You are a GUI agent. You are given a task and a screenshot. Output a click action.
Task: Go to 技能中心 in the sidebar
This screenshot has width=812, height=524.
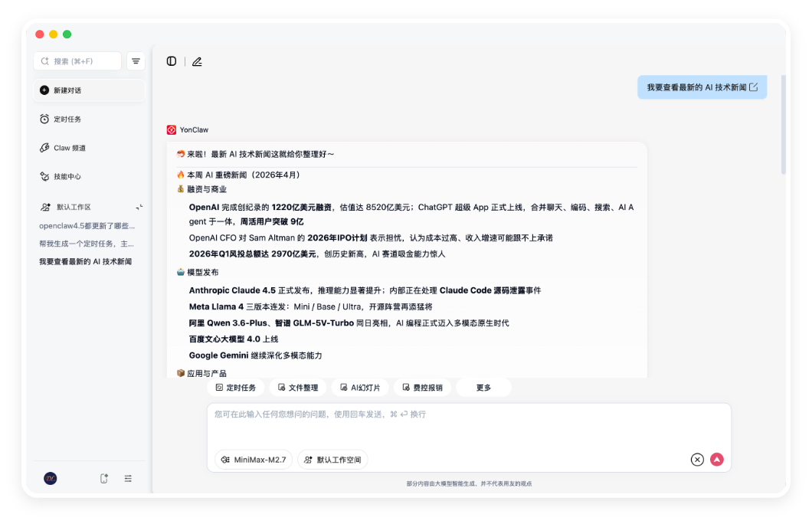(67, 176)
